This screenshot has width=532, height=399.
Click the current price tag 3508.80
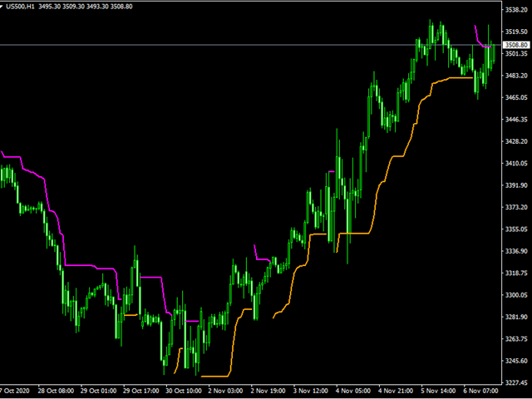tap(516, 45)
